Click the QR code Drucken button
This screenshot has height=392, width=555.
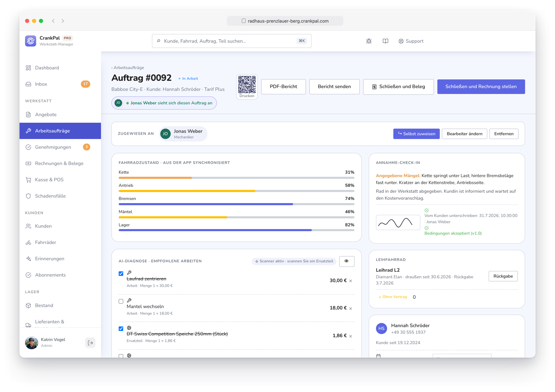coord(247,87)
